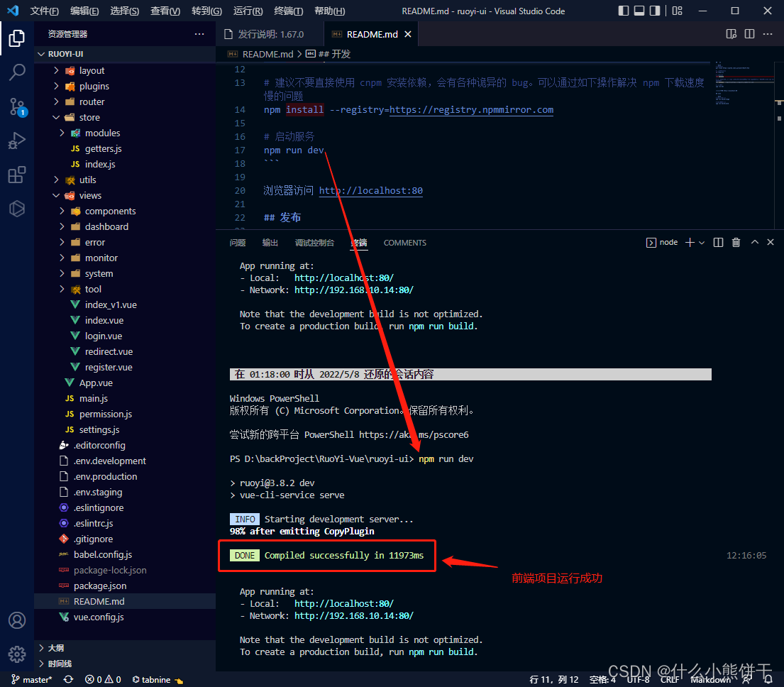Switch to the 调试控制台 panel tab
Image resolution: width=784 pixels, height=687 pixels.
(314, 243)
